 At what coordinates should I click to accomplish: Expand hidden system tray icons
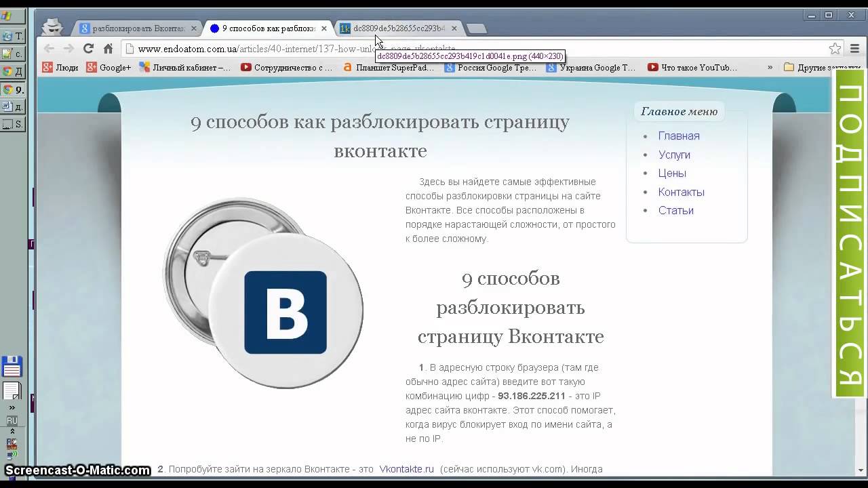12,431
